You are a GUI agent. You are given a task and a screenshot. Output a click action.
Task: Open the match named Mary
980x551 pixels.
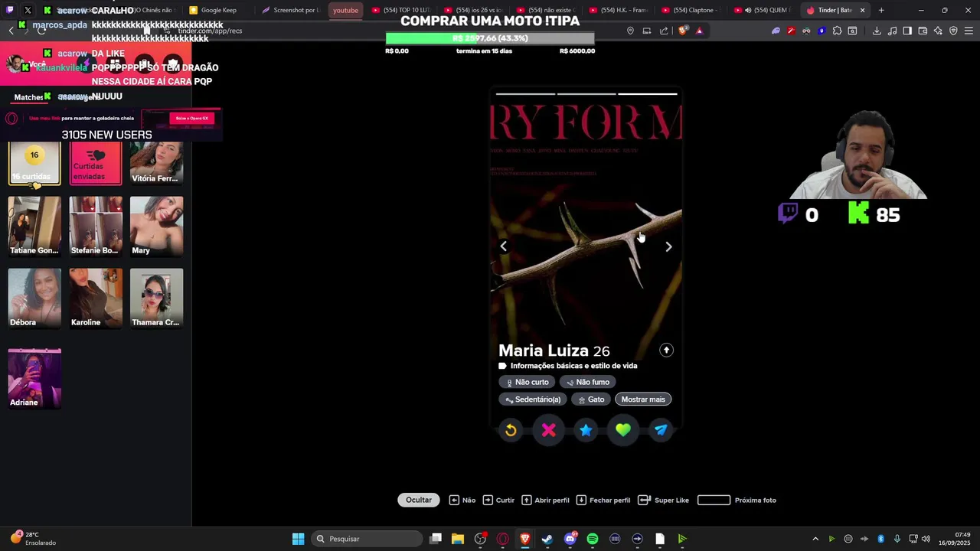(156, 227)
